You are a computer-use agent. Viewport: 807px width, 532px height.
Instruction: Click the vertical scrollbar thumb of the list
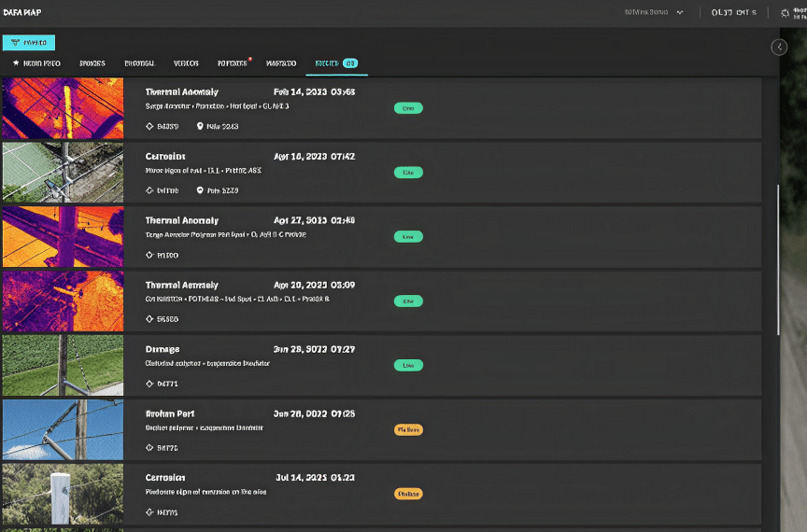pos(778,259)
